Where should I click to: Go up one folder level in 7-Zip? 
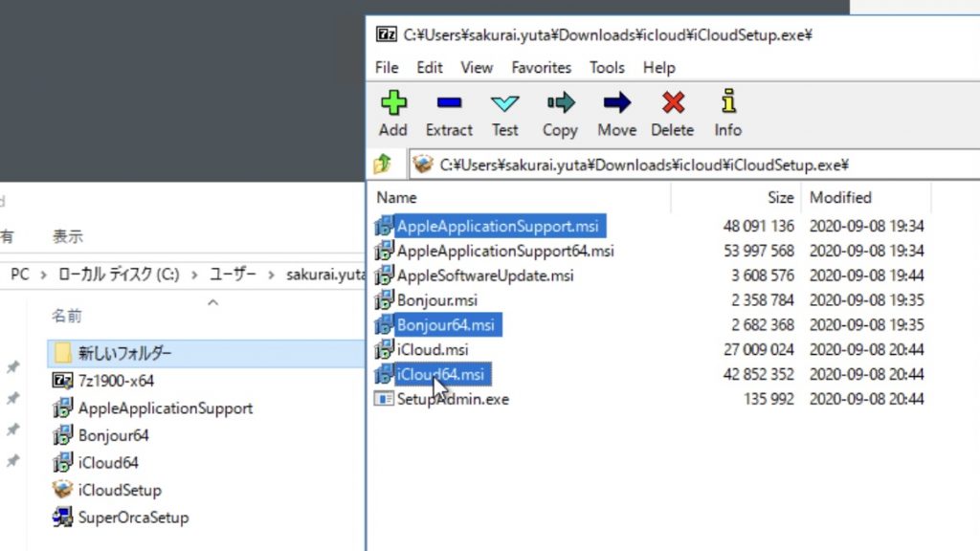pyautogui.click(x=383, y=165)
